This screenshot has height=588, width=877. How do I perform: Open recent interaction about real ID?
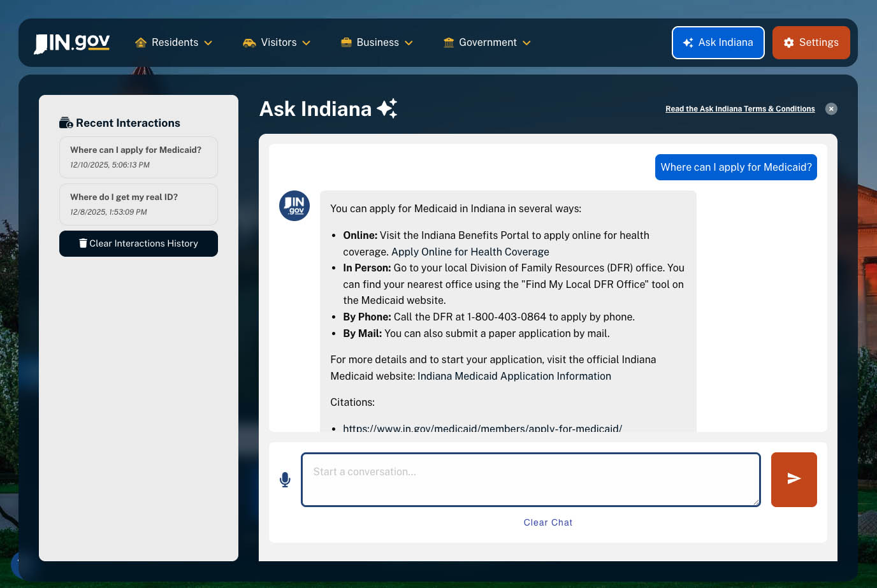tap(138, 204)
